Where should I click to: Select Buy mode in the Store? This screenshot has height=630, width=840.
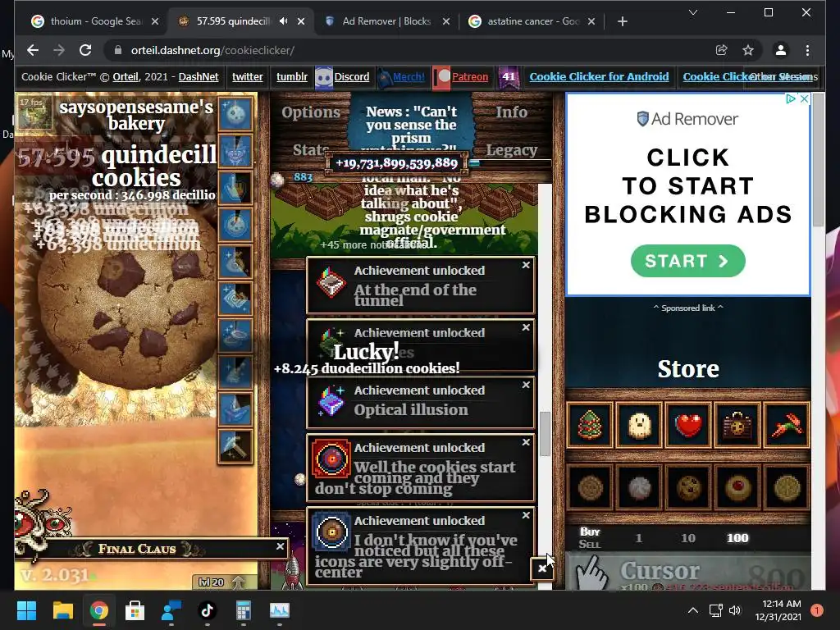[x=589, y=532]
